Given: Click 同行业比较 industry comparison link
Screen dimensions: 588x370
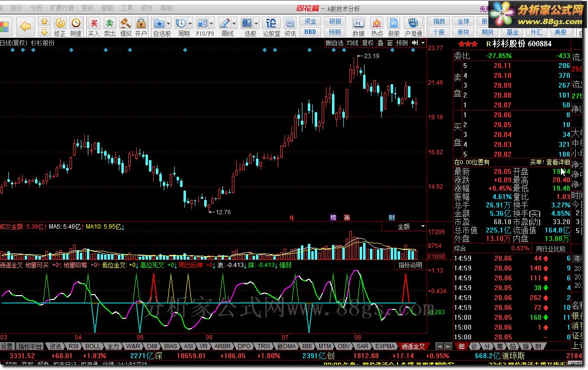Looking at the screenshot, I should (551, 249).
